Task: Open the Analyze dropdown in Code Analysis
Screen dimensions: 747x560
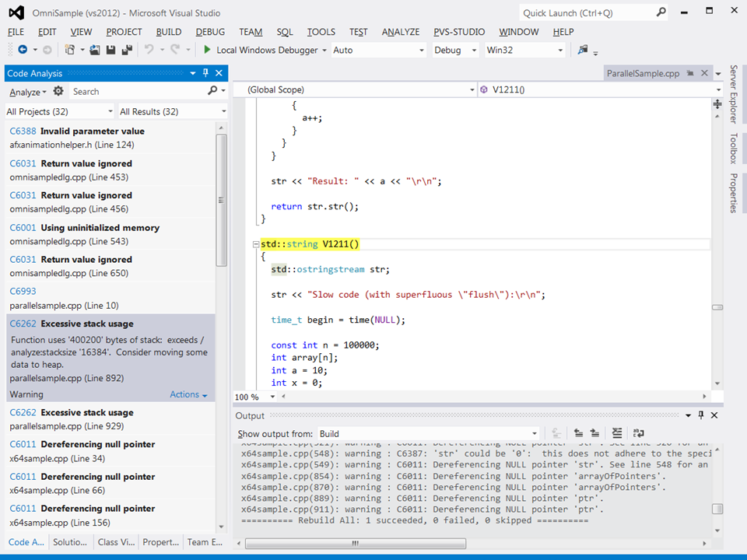Action: 28,92
